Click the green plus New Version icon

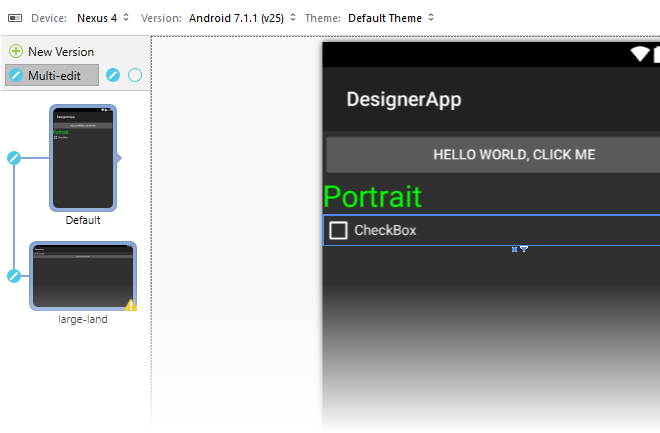tap(16, 51)
